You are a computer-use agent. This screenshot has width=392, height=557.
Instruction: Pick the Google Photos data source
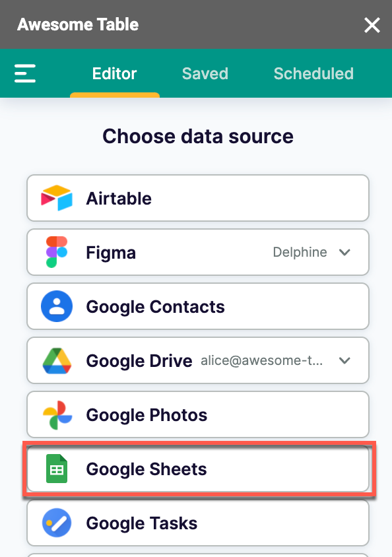click(198, 415)
